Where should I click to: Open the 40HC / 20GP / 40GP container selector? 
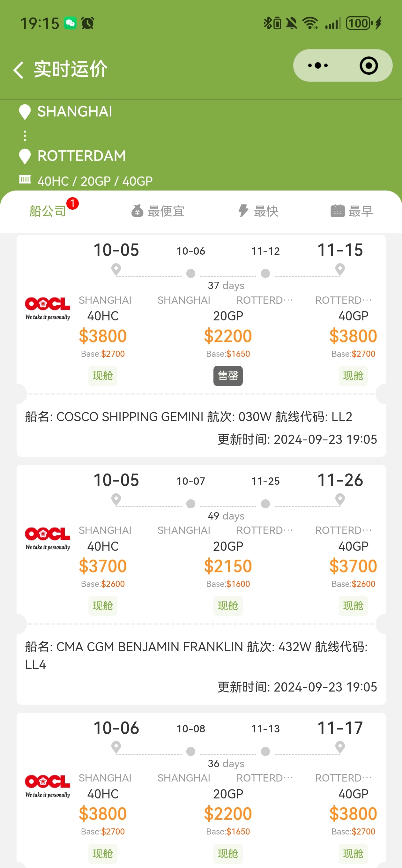point(95,181)
